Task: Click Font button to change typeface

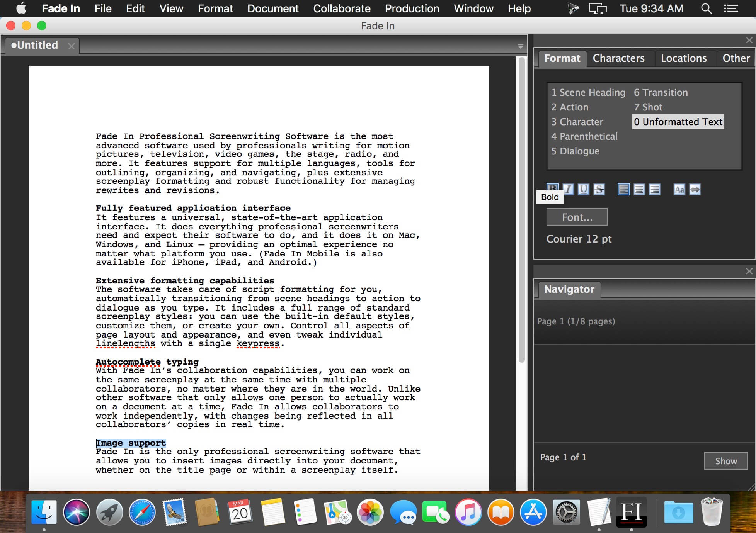Action: click(x=577, y=217)
